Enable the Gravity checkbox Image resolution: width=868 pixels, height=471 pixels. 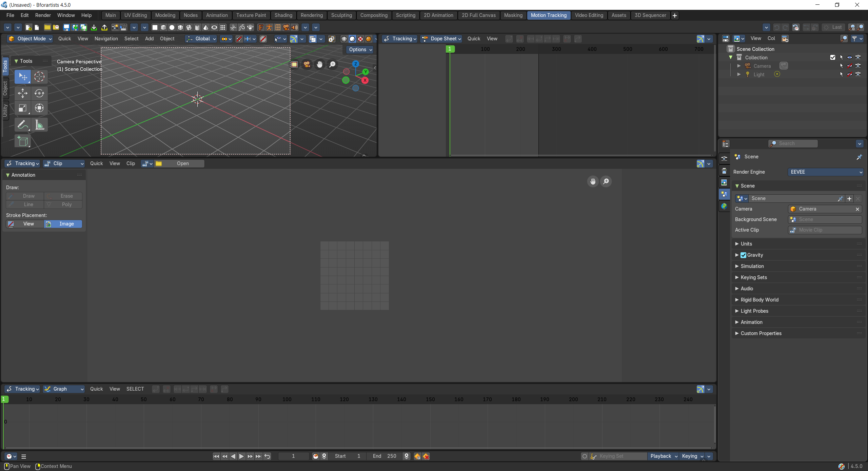pyautogui.click(x=743, y=255)
